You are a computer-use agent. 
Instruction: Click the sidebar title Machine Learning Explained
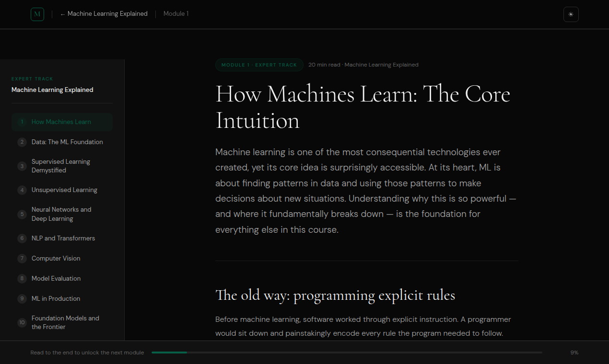pyautogui.click(x=52, y=90)
